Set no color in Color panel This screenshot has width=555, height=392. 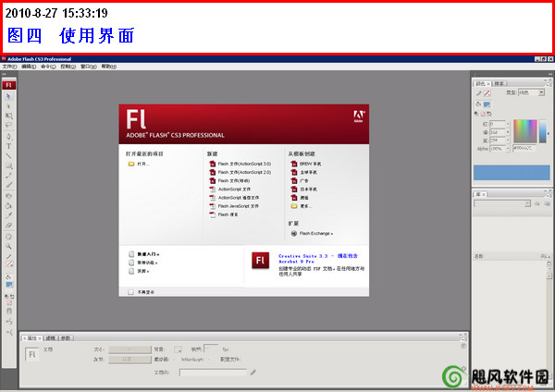[x=483, y=114]
